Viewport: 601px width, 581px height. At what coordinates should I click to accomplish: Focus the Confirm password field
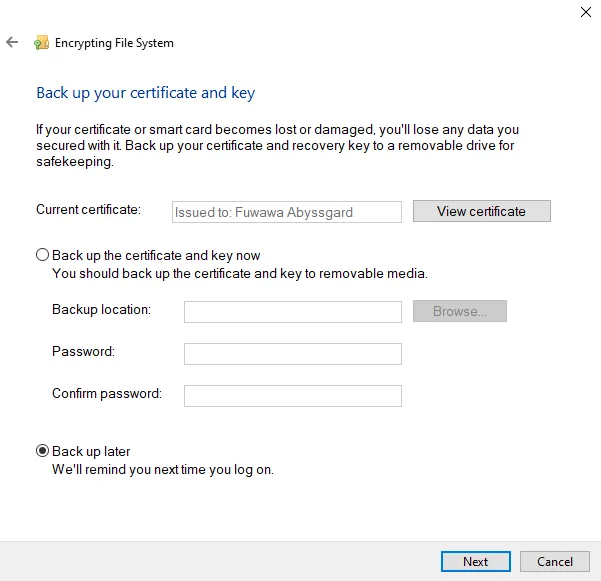point(293,396)
